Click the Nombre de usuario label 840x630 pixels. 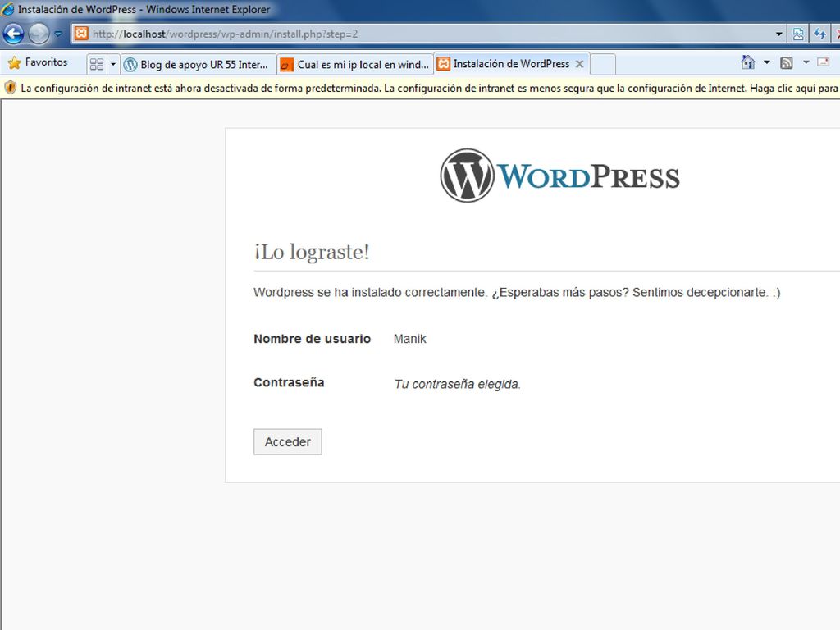313,339
